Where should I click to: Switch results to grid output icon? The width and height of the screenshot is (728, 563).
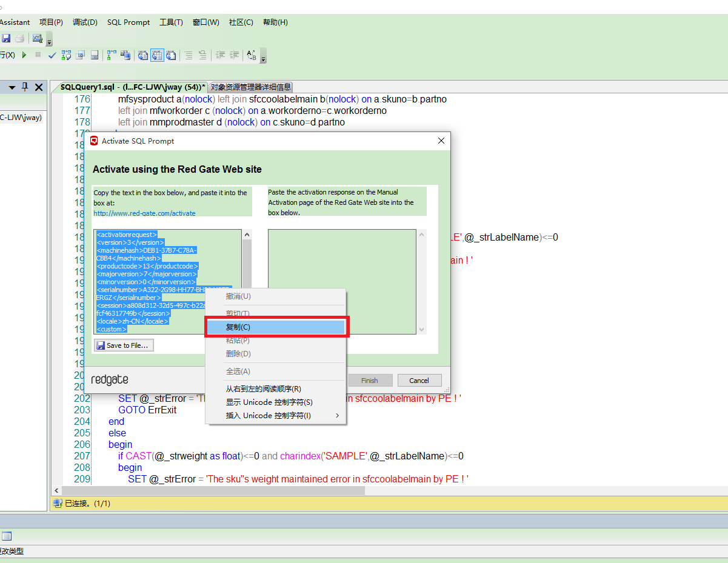[157, 55]
